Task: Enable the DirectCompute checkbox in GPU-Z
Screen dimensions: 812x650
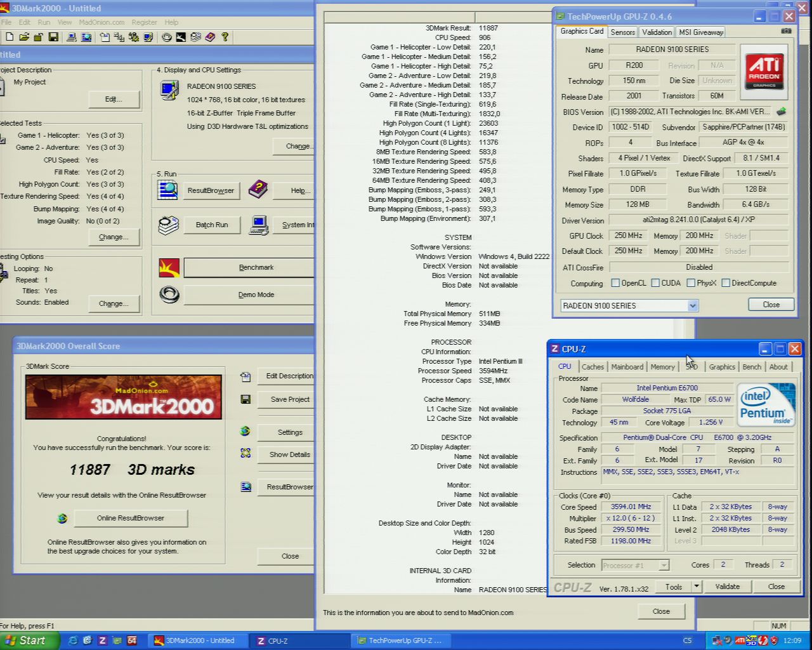Action: pos(726,283)
